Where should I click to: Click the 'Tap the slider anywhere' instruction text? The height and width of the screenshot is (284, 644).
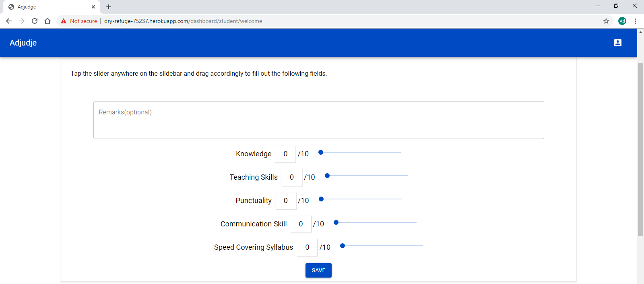point(199,73)
